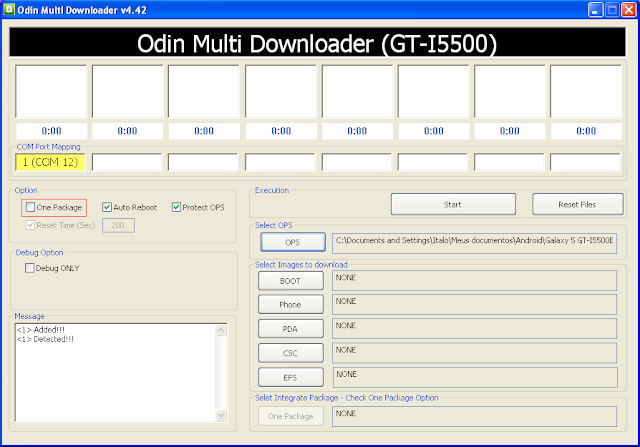Click the '<1> Added!!!' message line
This screenshot has width=640, height=447.
(41, 329)
